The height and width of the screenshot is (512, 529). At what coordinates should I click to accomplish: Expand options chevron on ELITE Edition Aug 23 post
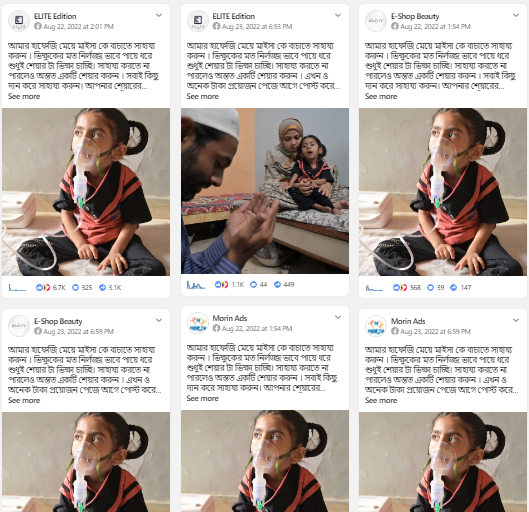(x=338, y=15)
